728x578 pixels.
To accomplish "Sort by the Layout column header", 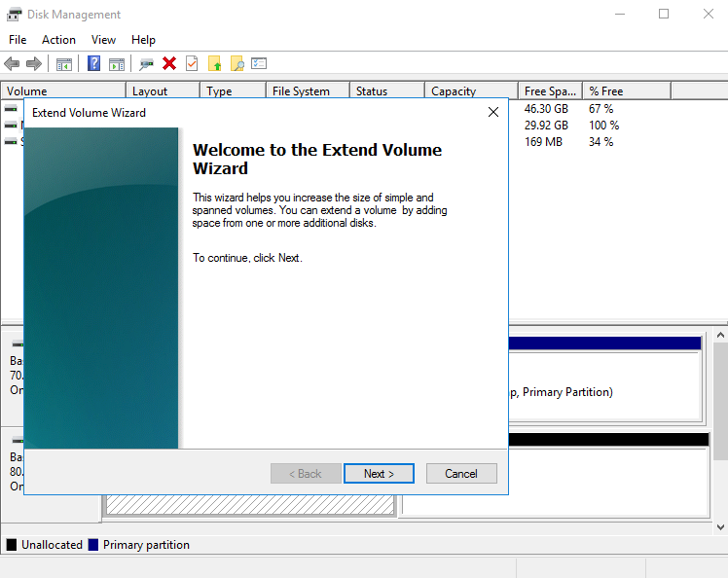I will 163,91.
